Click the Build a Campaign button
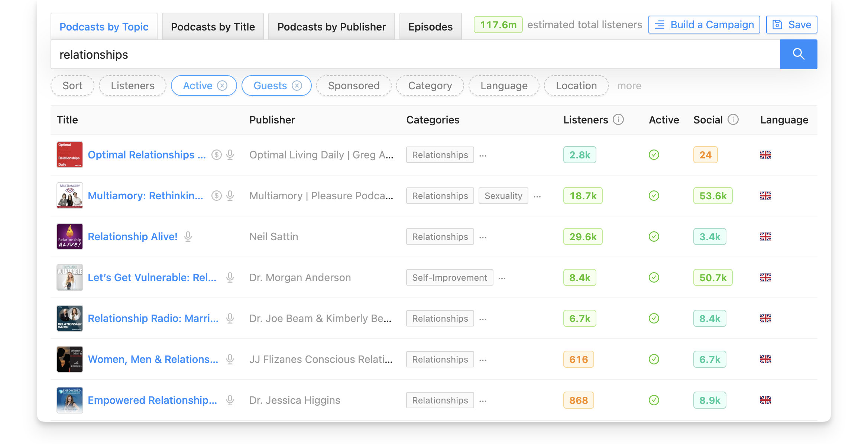 click(703, 25)
